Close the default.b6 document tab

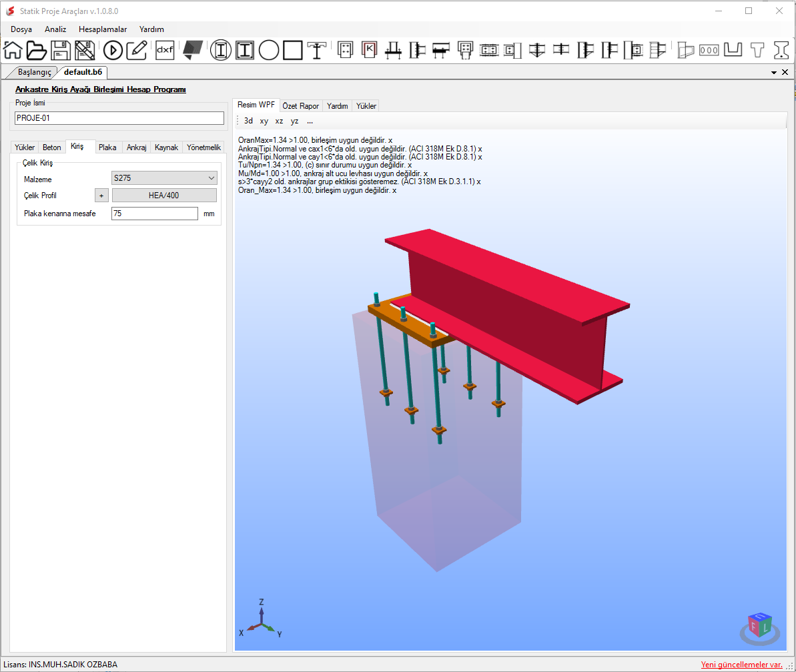coord(785,72)
